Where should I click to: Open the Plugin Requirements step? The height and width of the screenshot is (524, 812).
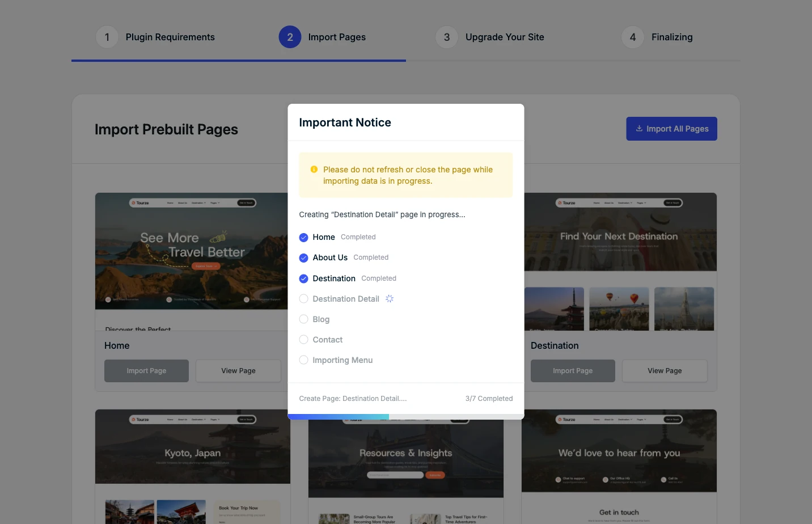tap(170, 37)
